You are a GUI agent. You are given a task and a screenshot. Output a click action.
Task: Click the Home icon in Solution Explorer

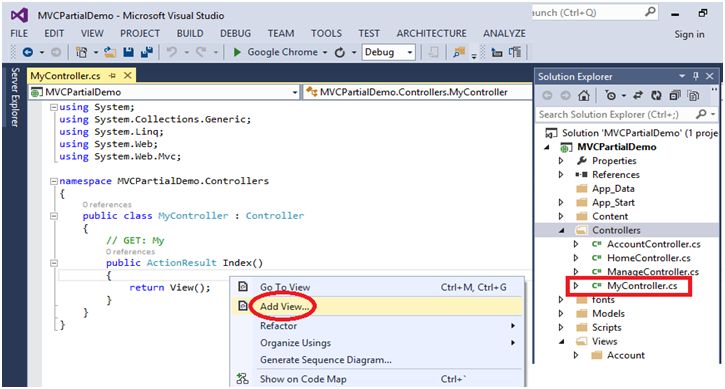(584, 96)
